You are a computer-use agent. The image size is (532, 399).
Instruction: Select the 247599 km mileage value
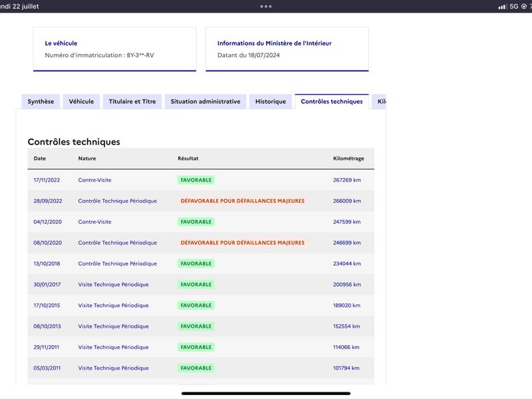coord(346,222)
